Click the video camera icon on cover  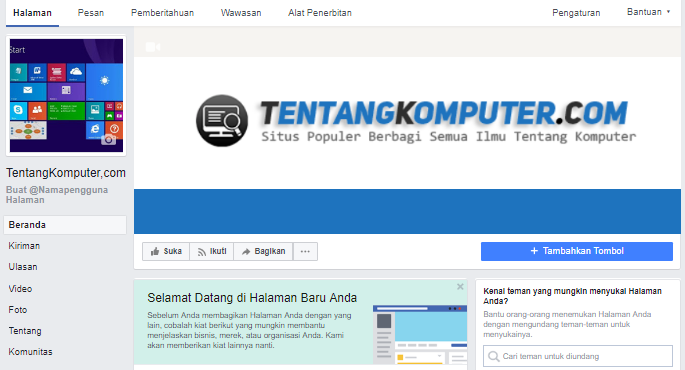[x=153, y=47]
